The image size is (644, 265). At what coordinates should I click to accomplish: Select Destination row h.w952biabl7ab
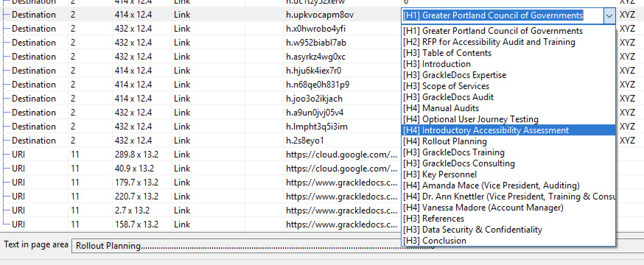click(x=322, y=43)
